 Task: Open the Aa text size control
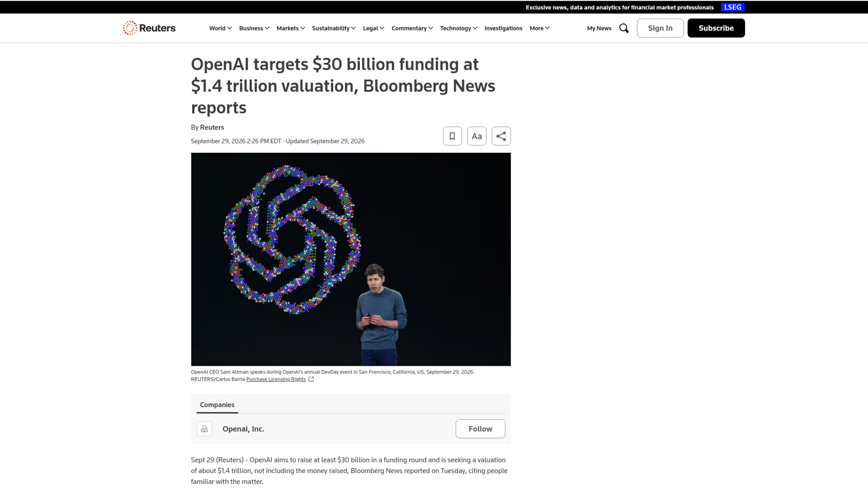pyautogui.click(x=477, y=136)
